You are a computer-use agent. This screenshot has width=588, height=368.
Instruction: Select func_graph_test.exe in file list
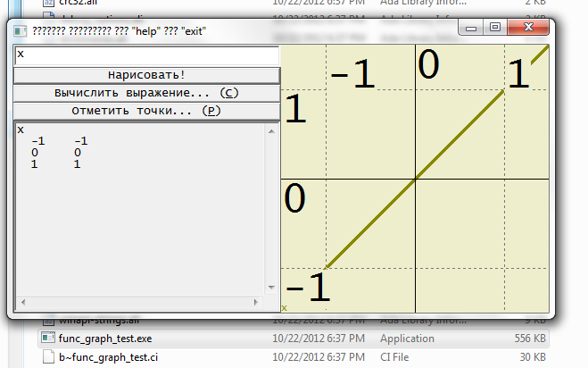104,339
